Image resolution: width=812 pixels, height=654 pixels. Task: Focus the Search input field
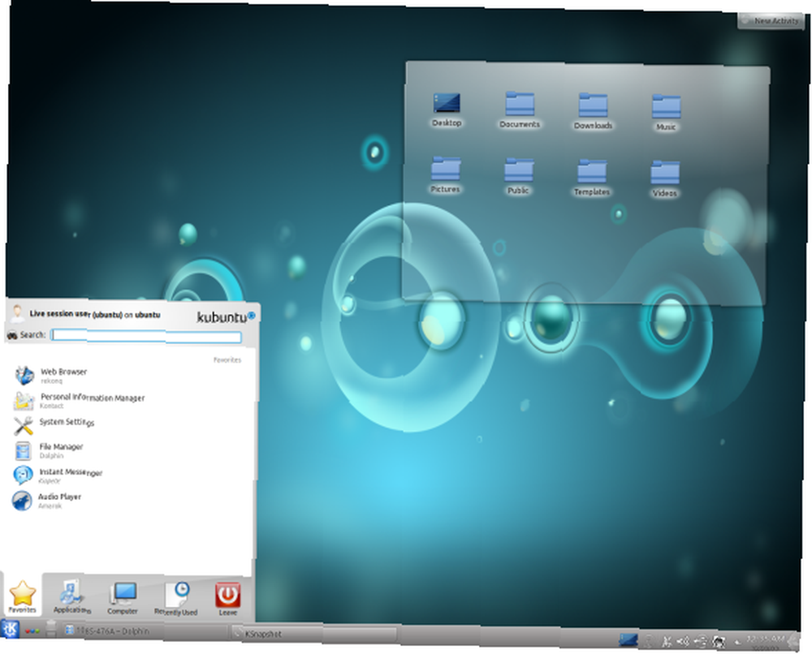coord(146,336)
